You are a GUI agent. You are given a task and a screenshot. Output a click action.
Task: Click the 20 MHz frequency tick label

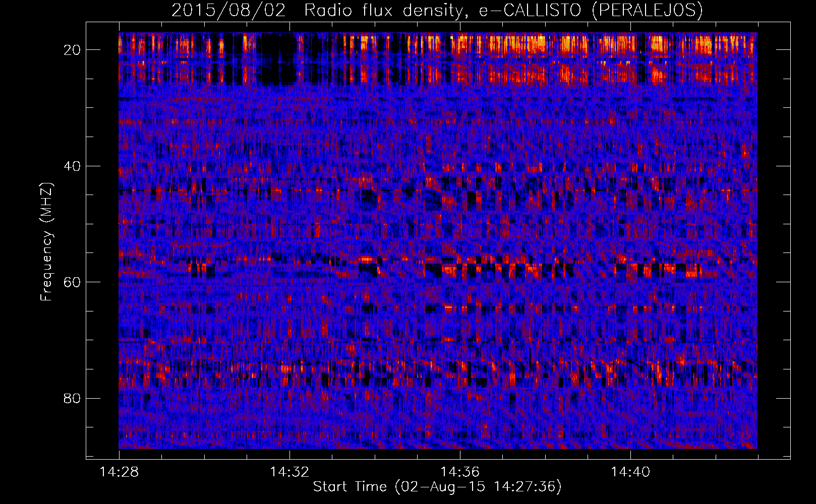[x=73, y=50]
